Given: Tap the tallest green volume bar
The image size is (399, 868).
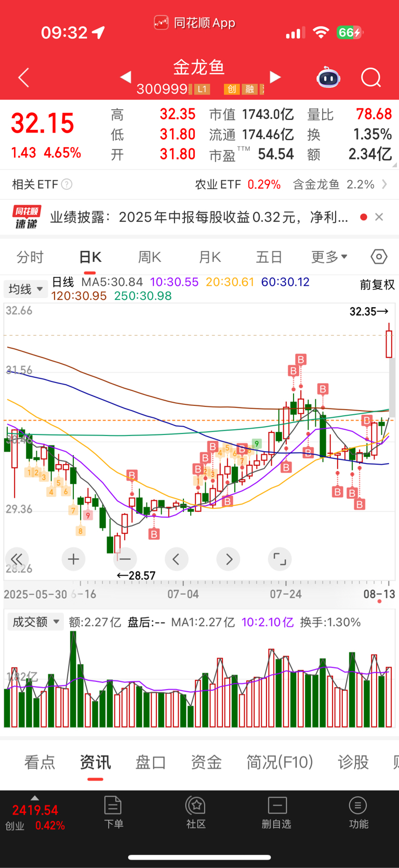Looking at the screenshot, I should (73, 679).
